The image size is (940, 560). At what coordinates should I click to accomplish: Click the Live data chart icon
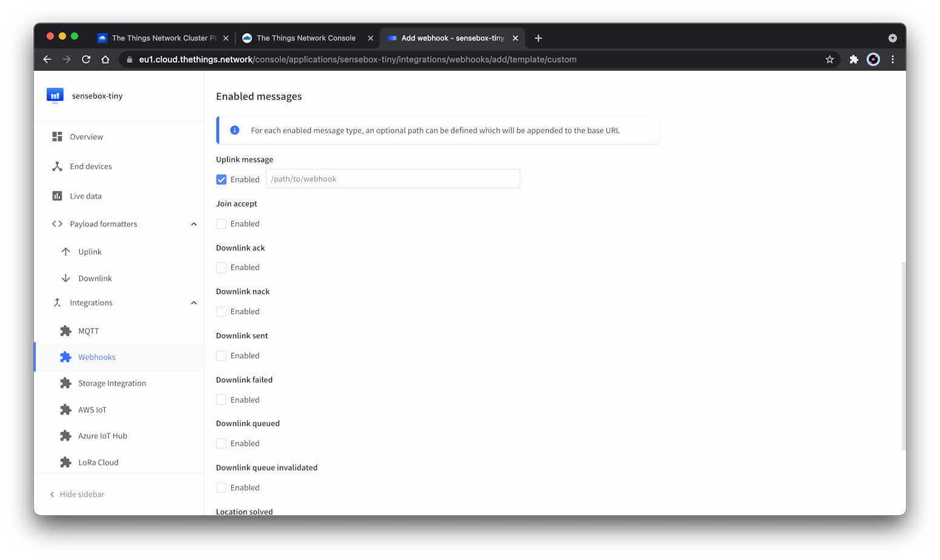pyautogui.click(x=57, y=196)
